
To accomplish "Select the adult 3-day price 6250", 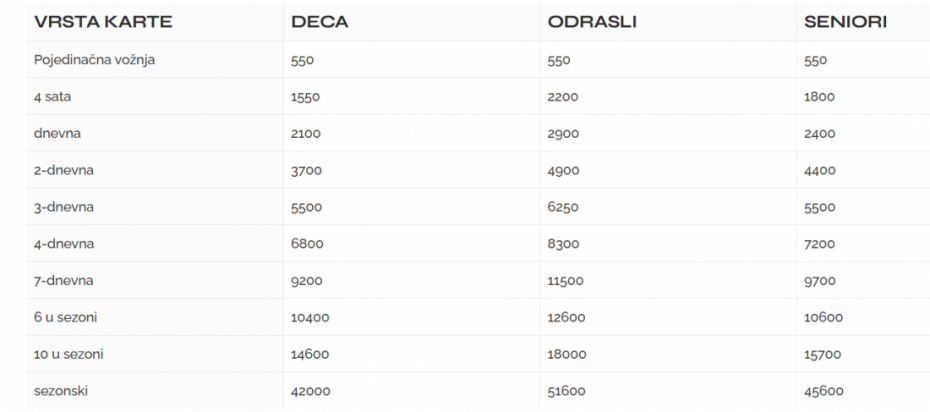I will click(x=563, y=208).
